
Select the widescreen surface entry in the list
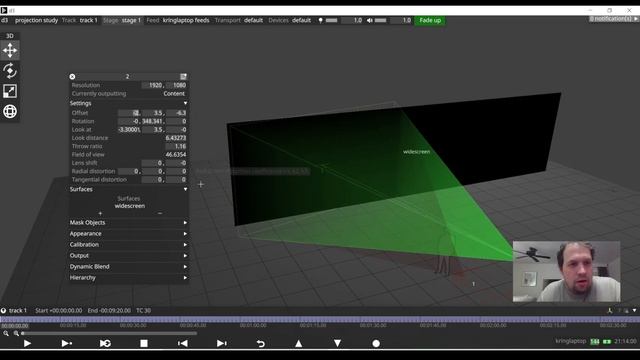click(129, 206)
